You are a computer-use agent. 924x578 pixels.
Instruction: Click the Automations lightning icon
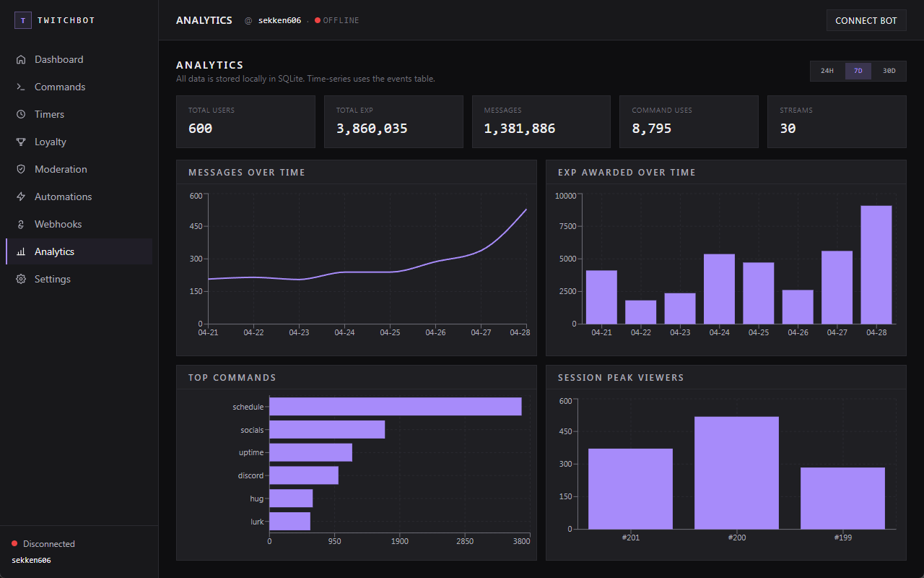tap(21, 197)
